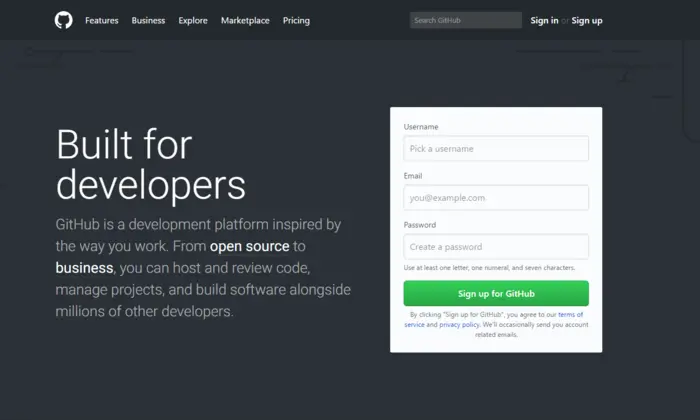Open the privacy policy link
Screen dimensions: 700x420
[459, 324]
